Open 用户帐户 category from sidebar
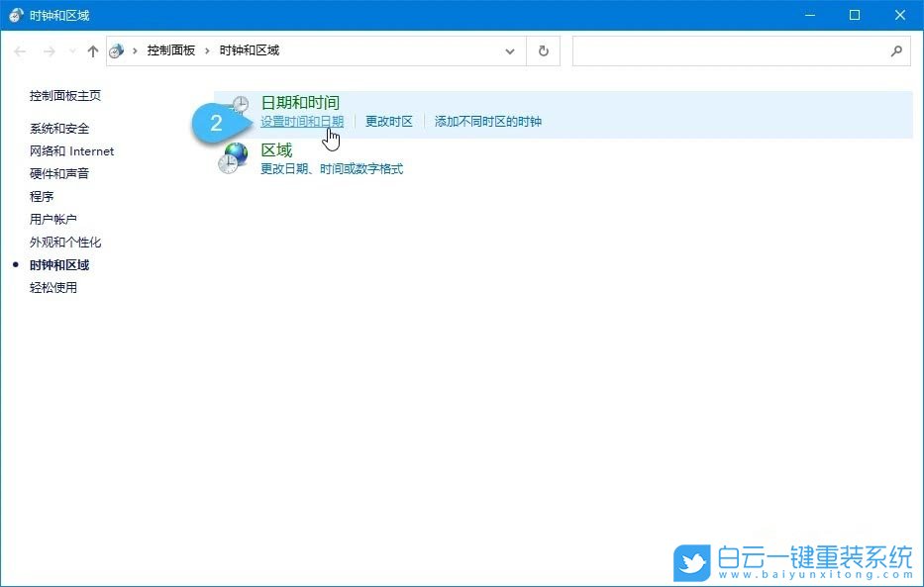924x587 pixels. pos(51,219)
